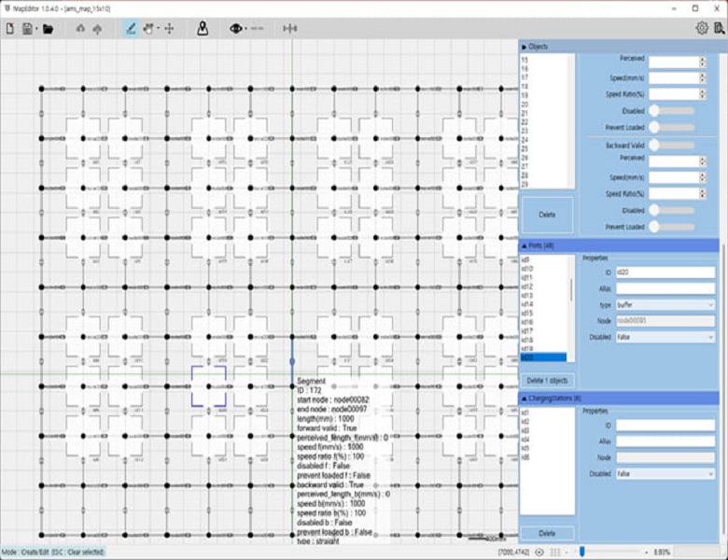Click the Save map icon
The image size is (728, 560).
[28, 29]
